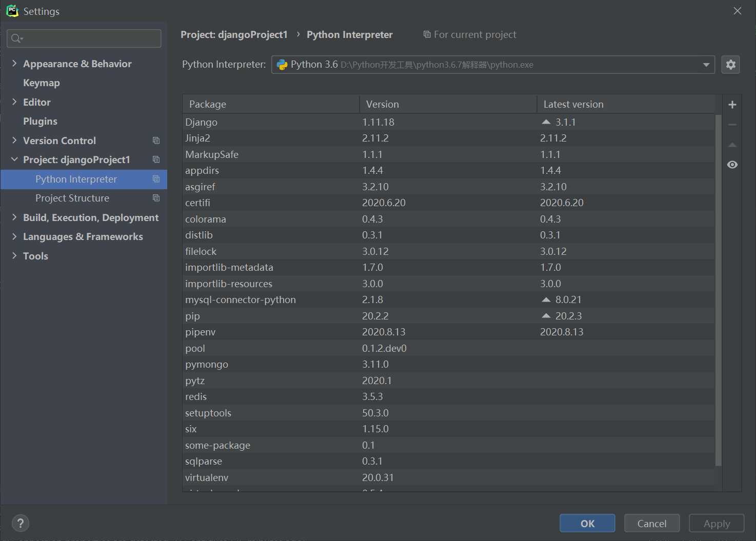Select Python Interpreter in the tree
This screenshot has width=756, height=541.
point(76,179)
